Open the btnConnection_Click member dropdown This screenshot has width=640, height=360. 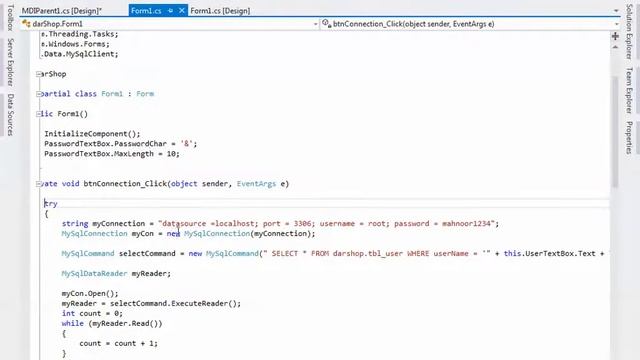(616, 24)
